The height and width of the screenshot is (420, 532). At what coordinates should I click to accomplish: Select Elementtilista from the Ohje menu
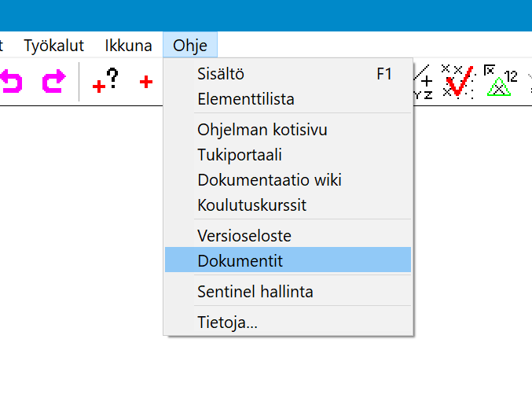(246, 100)
